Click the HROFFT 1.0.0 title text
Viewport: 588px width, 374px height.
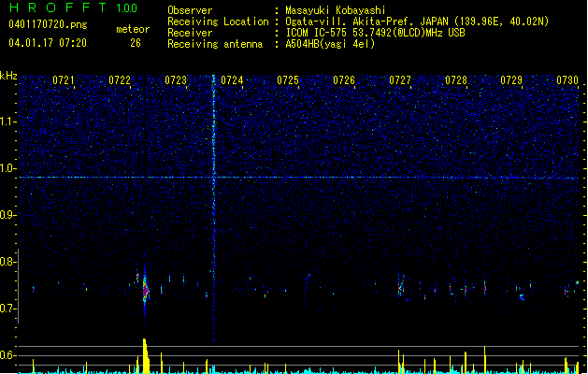pos(74,7)
